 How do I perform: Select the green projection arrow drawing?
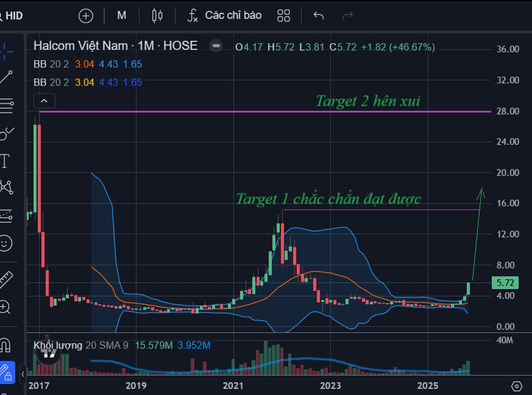click(x=477, y=234)
